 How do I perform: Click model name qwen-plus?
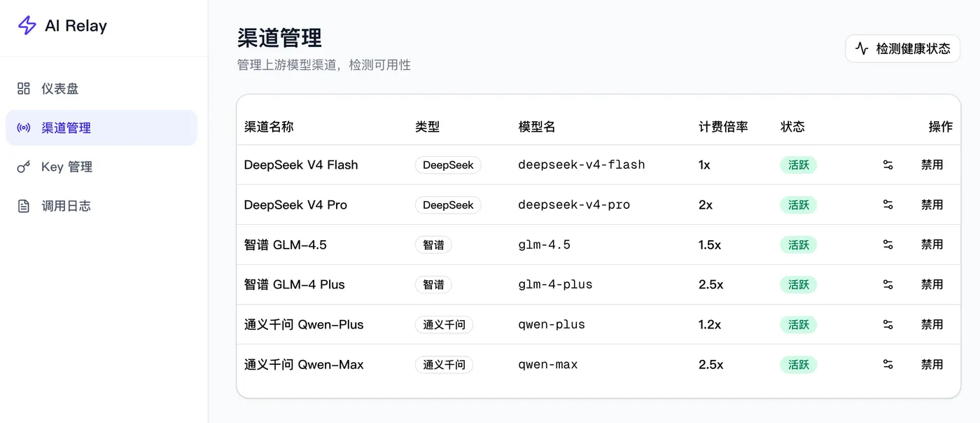tap(552, 324)
